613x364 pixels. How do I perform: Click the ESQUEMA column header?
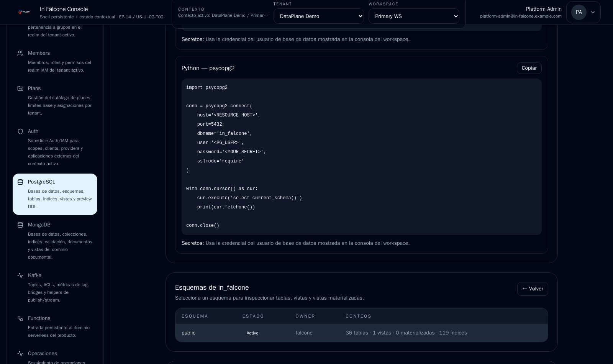[195, 316]
